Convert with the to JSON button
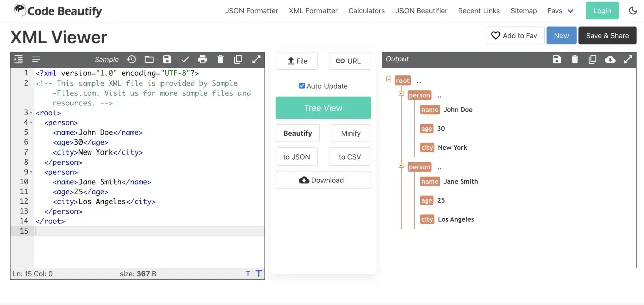Screen dimensions: 644x305 pos(297,157)
